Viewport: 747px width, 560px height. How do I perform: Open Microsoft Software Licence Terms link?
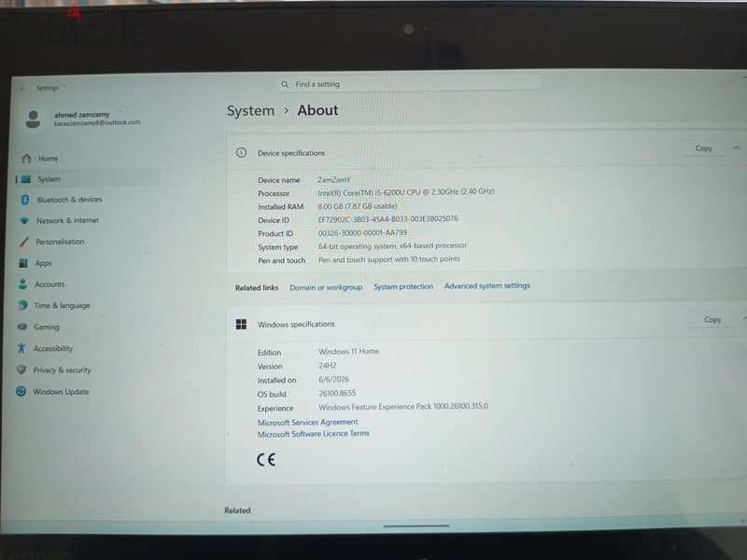coord(314,434)
